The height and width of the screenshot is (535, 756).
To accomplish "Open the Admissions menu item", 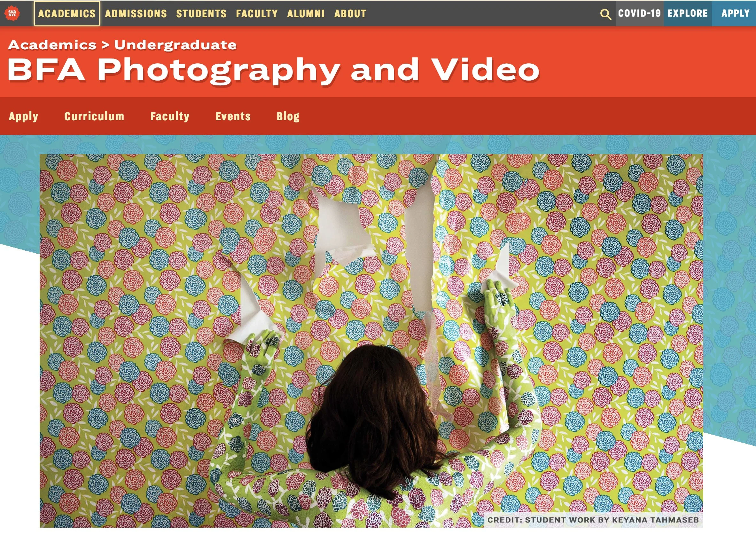I will tap(136, 13).
